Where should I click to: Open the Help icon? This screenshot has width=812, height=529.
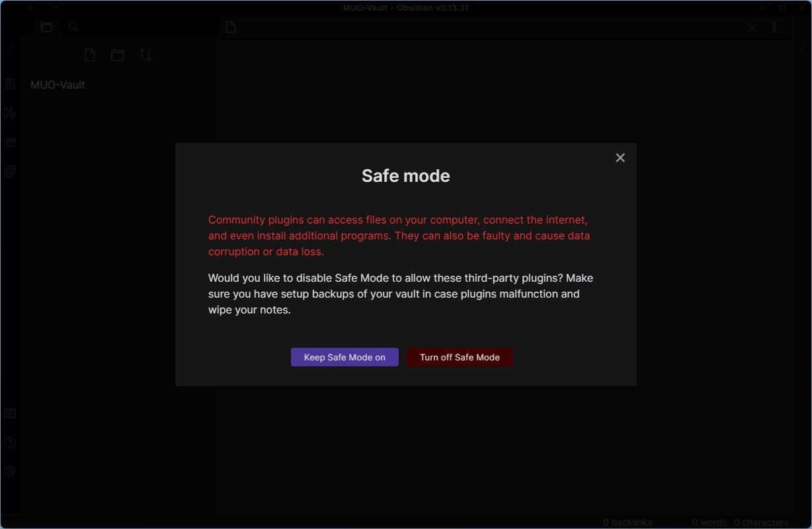coord(9,442)
